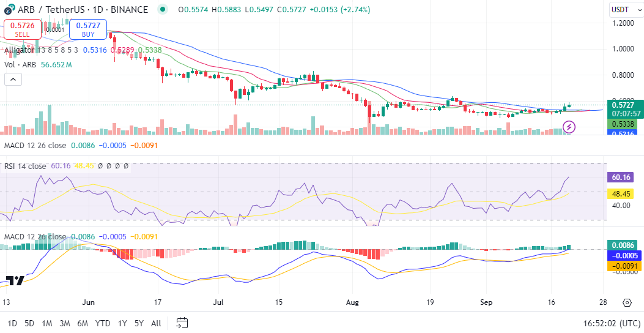Viewport: 644px width, 333px height.
Task: Select the 3M time range
Action: (64, 323)
